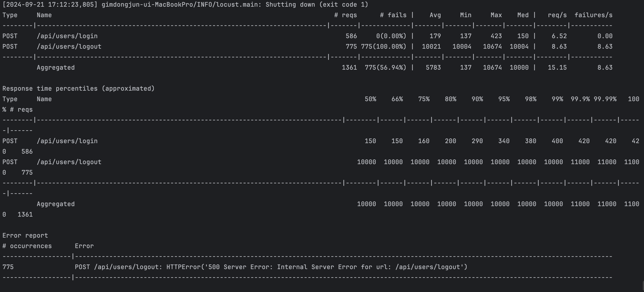Click the 'failures/s' column header
The image size is (644, 292).
pyautogui.click(x=593, y=15)
